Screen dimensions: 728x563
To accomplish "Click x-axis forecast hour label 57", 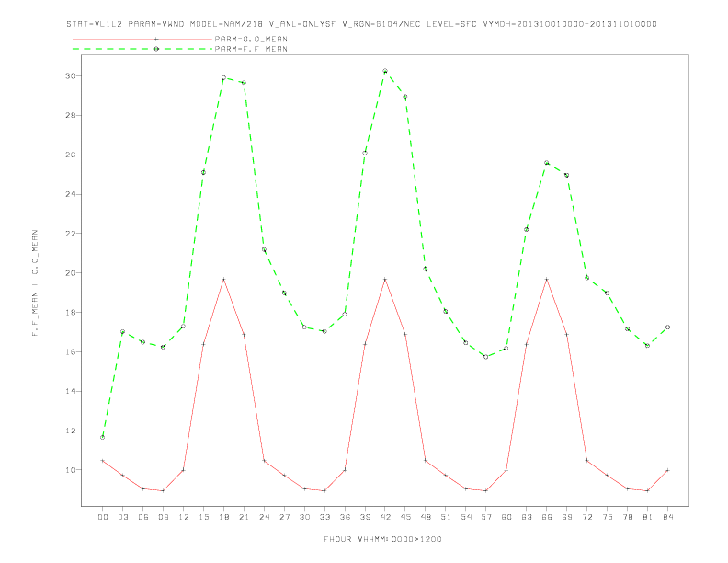I will pos(486,517).
